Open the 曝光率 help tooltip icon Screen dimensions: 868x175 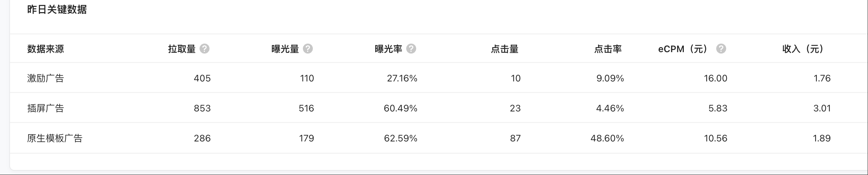pyautogui.click(x=411, y=49)
